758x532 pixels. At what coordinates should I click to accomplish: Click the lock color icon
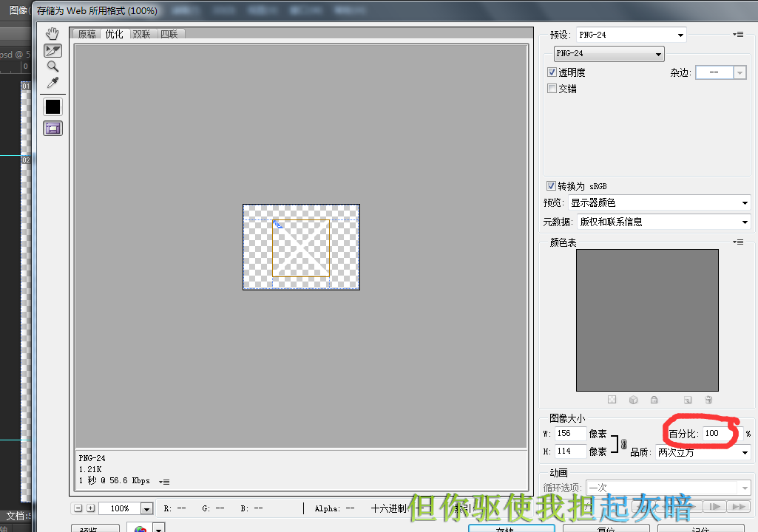pos(654,400)
